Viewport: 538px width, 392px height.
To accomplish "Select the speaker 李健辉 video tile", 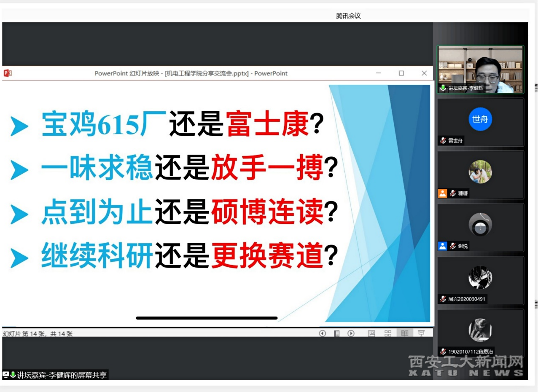I will (x=480, y=69).
